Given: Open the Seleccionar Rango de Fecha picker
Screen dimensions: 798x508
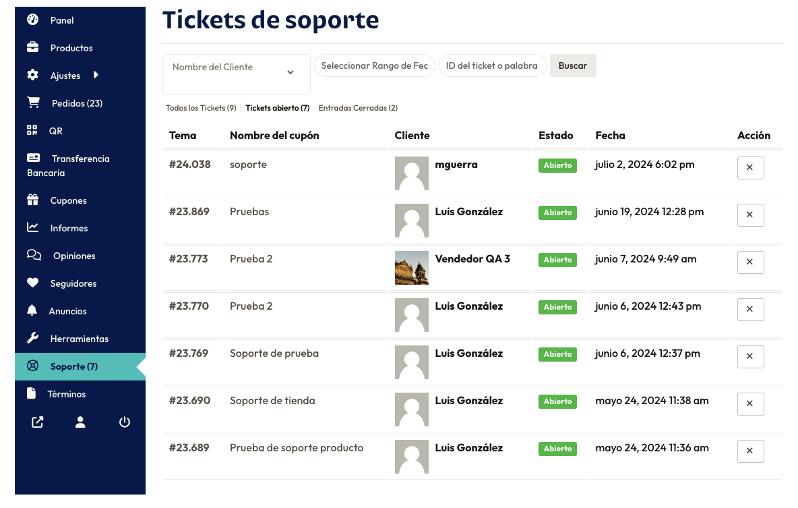Looking at the screenshot, I should [x=374, y=66].
